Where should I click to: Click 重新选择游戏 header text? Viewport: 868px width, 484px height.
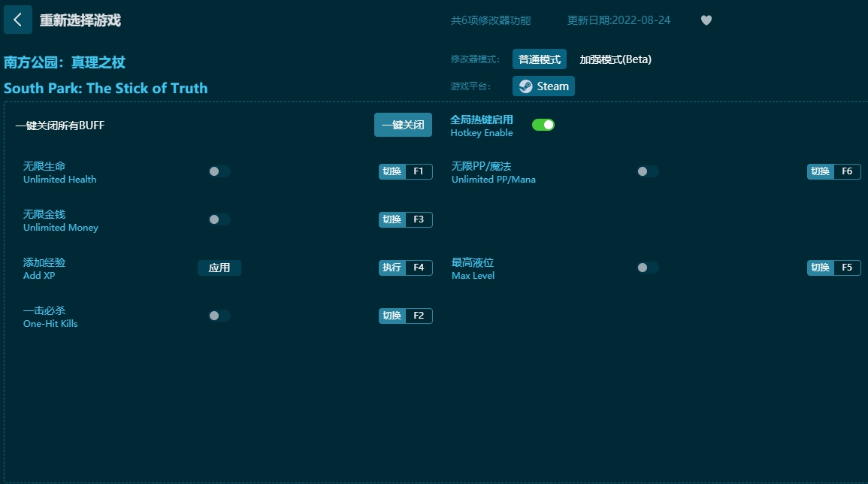coord(80,20)
